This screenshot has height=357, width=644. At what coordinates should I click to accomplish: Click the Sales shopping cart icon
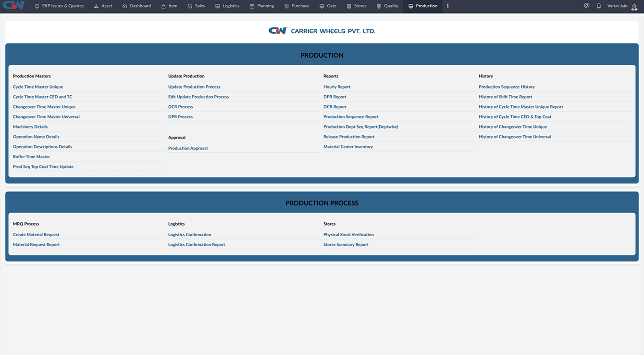[189, 6]
